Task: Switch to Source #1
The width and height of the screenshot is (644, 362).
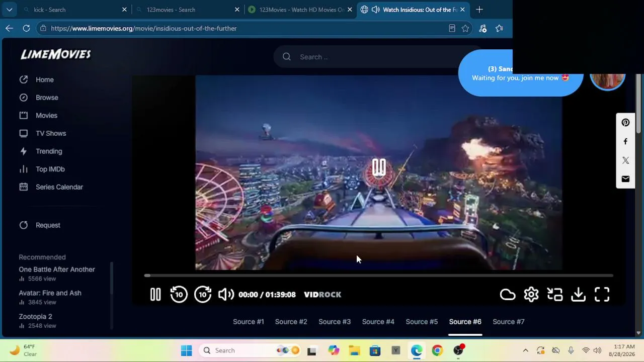Action: tap(249, 322)
